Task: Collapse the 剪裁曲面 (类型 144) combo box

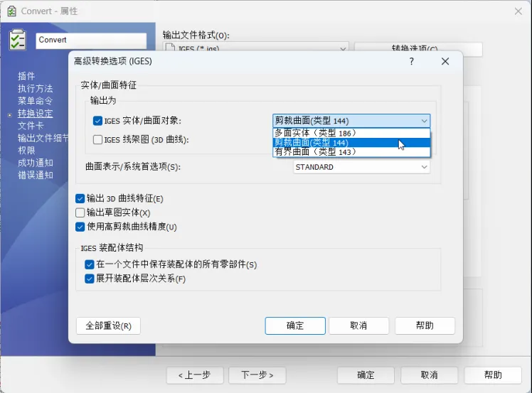Action: (424, 121)
